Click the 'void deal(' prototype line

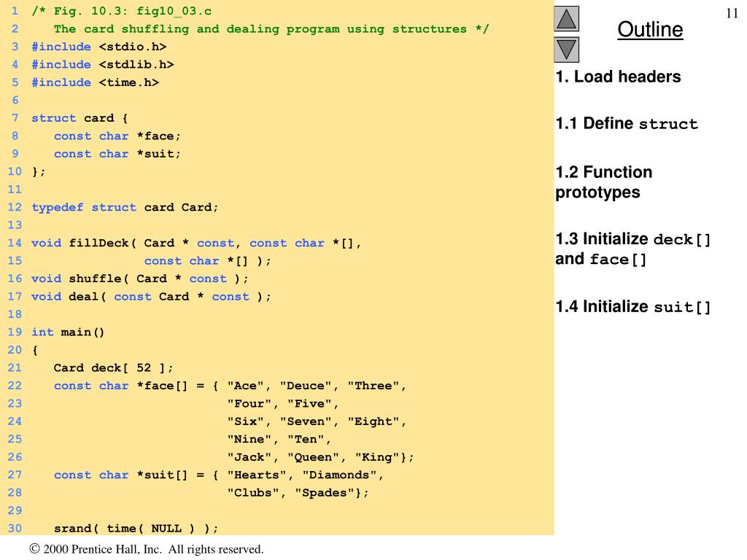click(151, 297)
